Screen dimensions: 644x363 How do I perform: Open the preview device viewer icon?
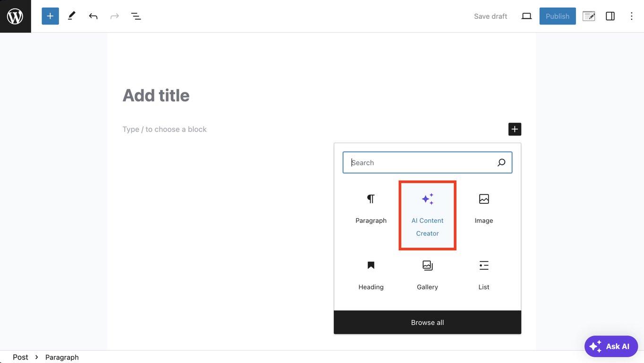(526, 16)
